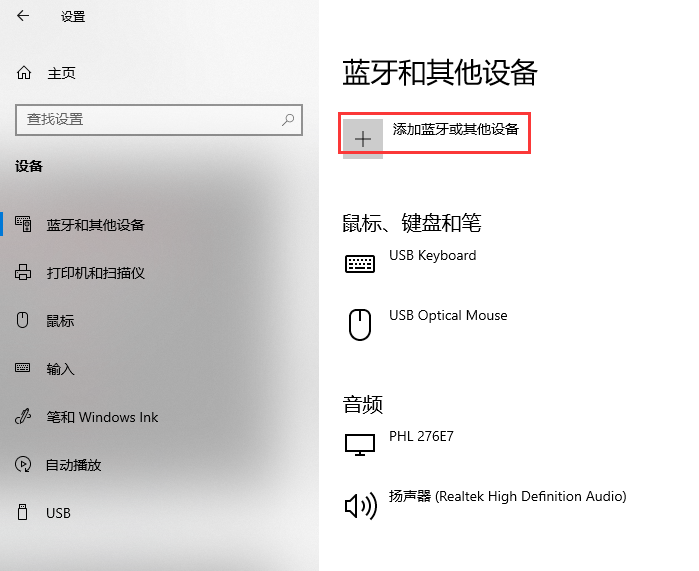Go to 主页 home page
This screenshot has height=571, width=699.
coord(61,73)
